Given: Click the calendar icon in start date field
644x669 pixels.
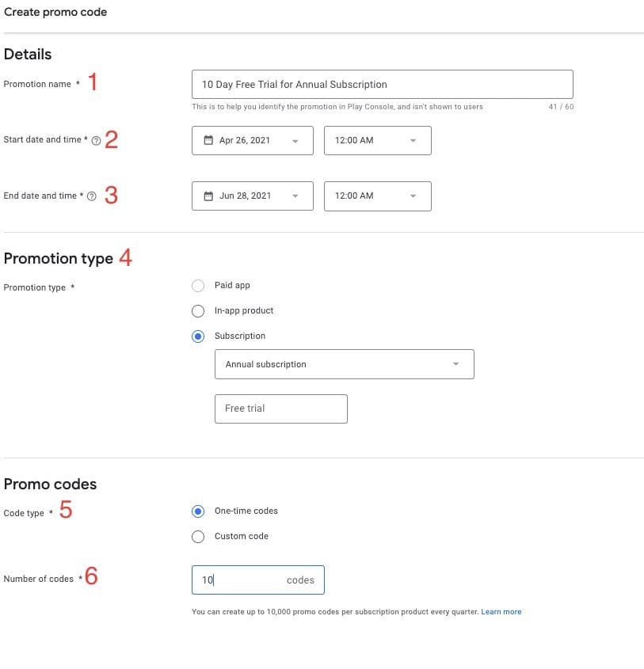Looking at the screenshot, I should pyautogui.click(x=207, y=140).
